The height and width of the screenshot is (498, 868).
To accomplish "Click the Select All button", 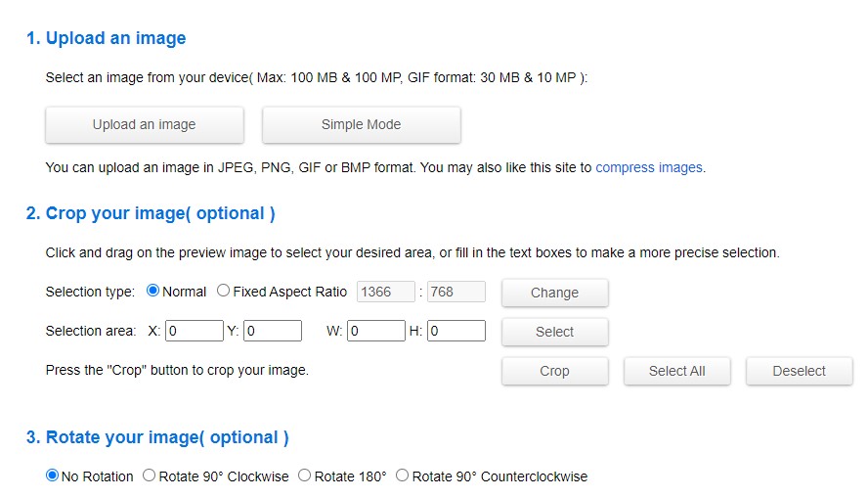I will [x=676, y=371].
